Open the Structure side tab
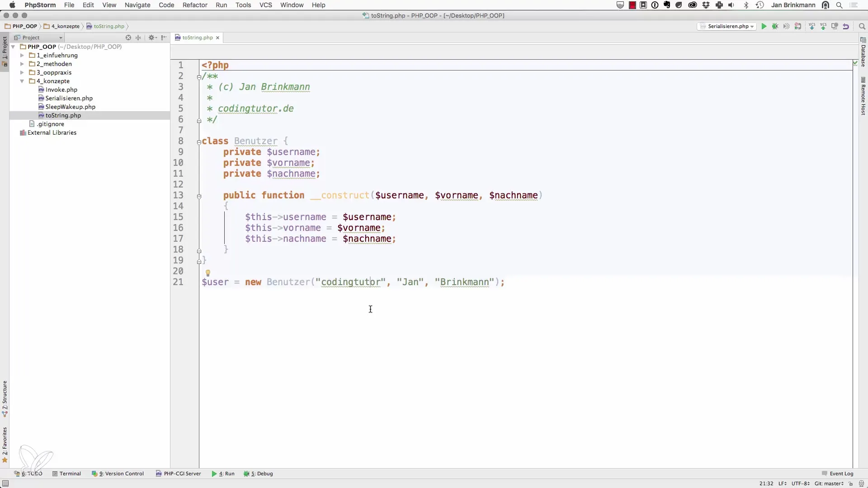Screen dimensions: 868x488 pyautogui.click(x=5, y=399)
